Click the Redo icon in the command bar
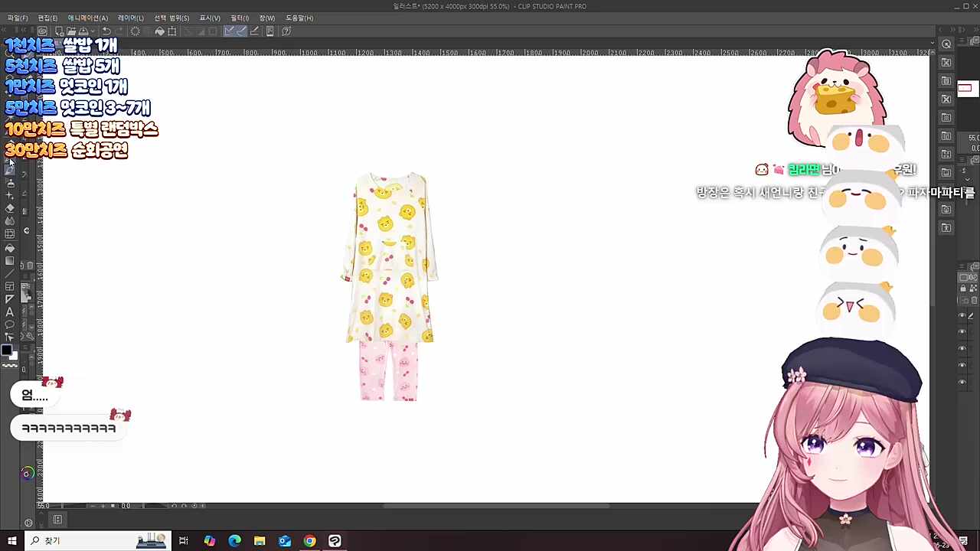980x551 pixels. click(119, 31)
